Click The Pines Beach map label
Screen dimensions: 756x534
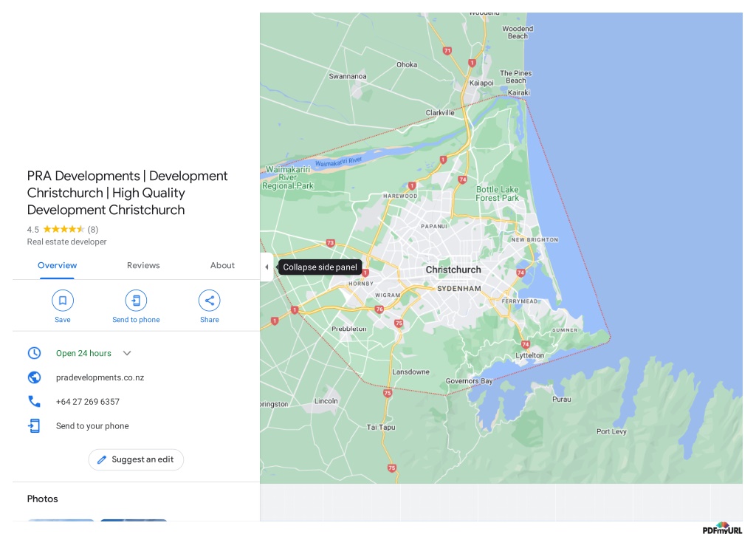point(516,77)
